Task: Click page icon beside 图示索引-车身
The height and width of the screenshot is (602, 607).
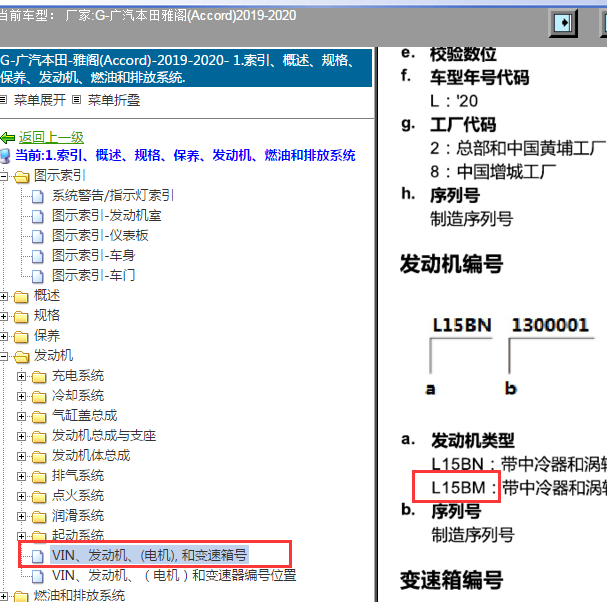Action: [38, 256]
